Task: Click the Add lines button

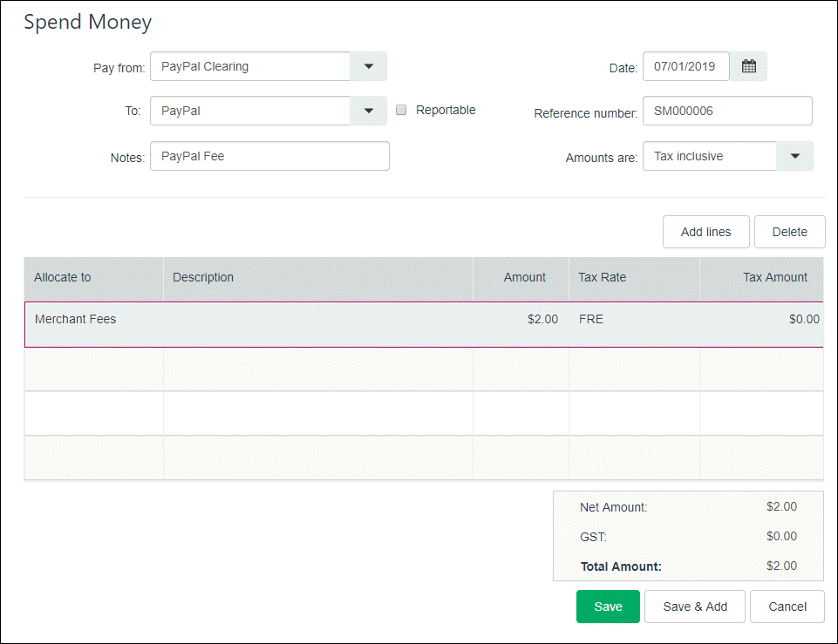Action: pos(705,232)
